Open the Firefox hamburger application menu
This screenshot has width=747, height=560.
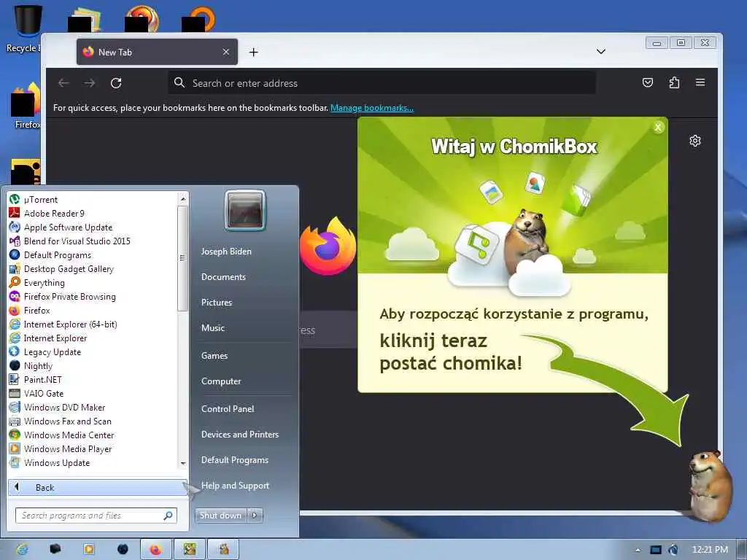[700, 83]
